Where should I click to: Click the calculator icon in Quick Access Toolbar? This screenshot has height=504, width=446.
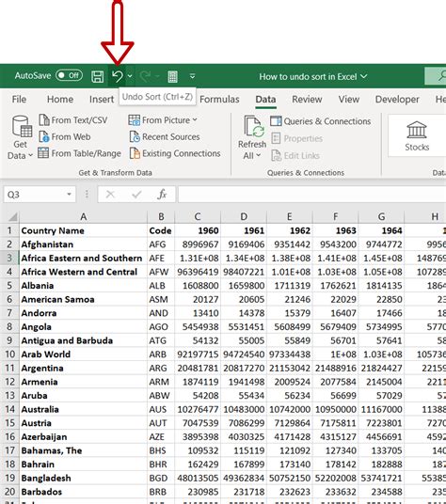(173, 76)
